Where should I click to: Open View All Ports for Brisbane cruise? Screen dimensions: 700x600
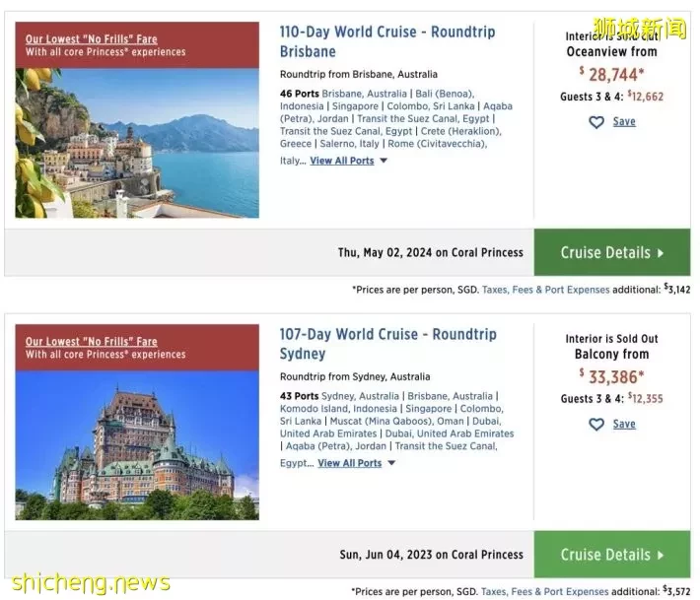click(x=342, y=161)
